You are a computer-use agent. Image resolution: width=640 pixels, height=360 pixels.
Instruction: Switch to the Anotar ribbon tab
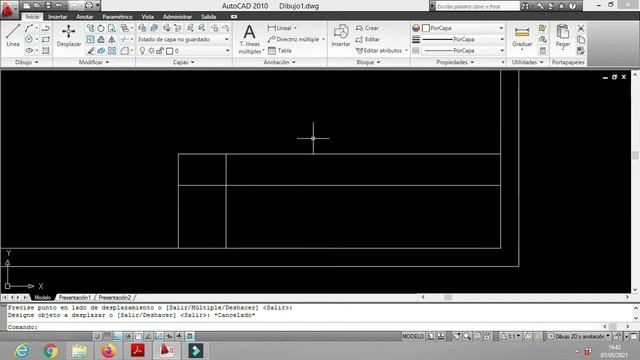tap(85, 17)
